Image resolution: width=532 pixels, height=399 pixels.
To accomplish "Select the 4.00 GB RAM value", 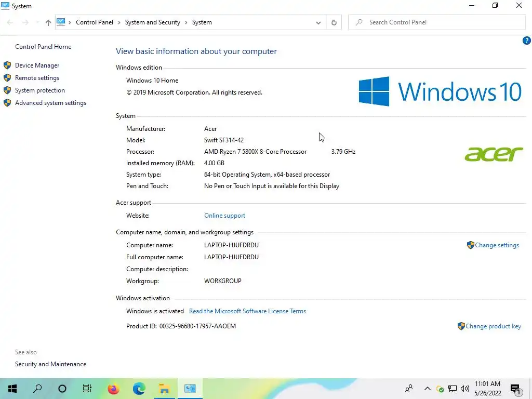I will [214, 163].
